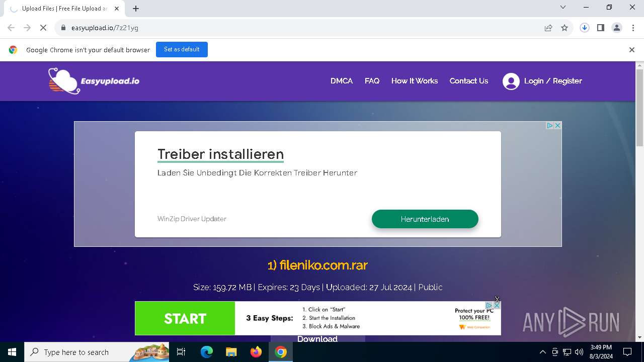
Task: Open DMCA page
Action: click(x=342, y=81)
